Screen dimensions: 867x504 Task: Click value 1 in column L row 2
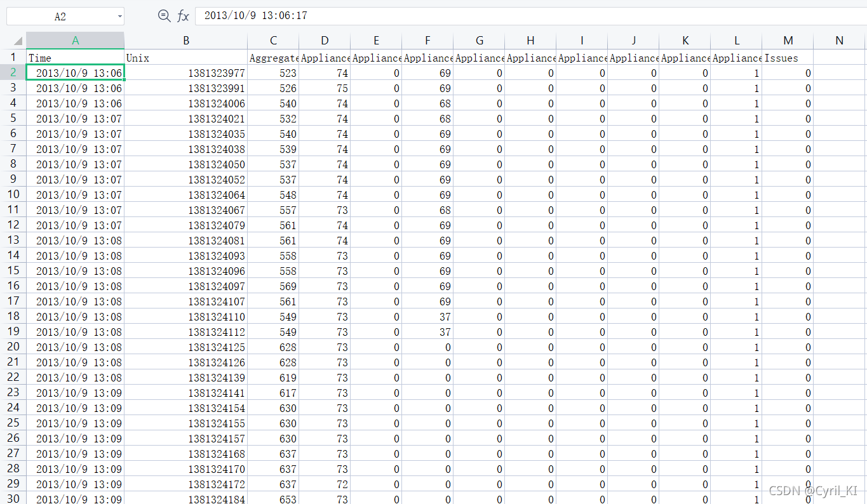pyautogui.click(x=736, y=73)
